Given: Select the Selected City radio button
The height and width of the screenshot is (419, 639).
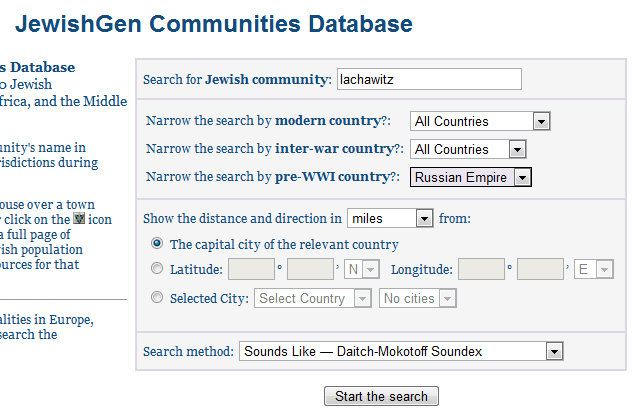Looking at the screenshot, I should click(157, 297).
